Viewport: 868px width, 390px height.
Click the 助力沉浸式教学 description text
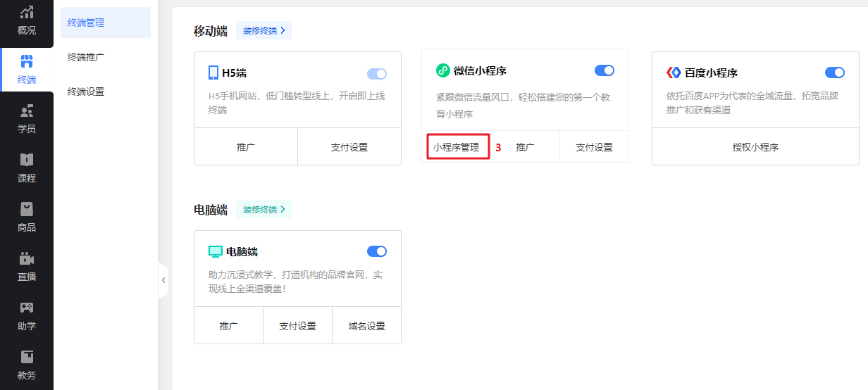tap(296, 282)
